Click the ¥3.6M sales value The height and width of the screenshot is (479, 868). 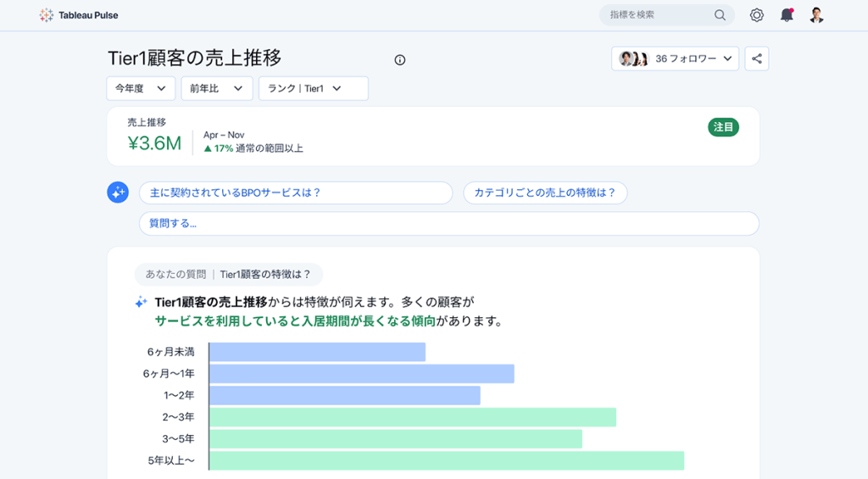point(154,143)
